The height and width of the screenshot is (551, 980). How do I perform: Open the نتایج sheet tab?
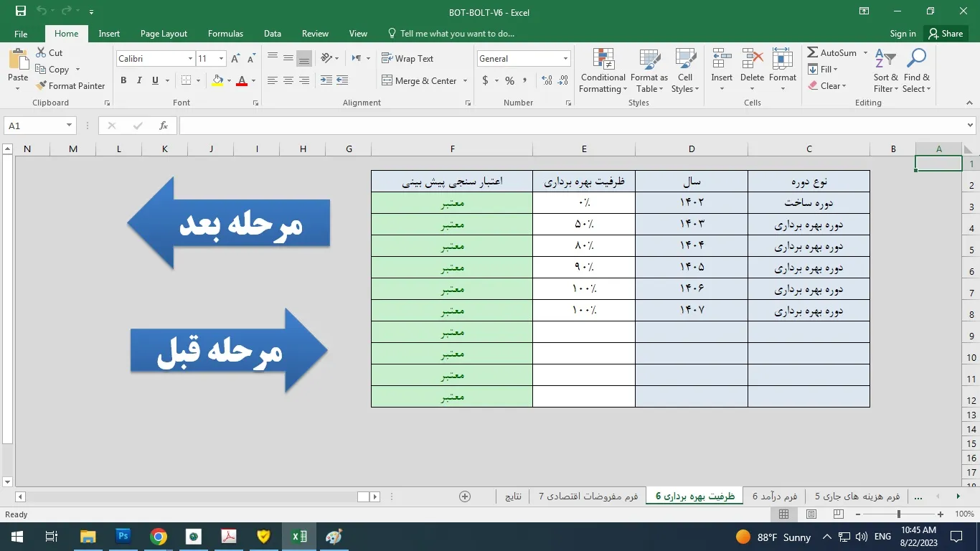513,496
